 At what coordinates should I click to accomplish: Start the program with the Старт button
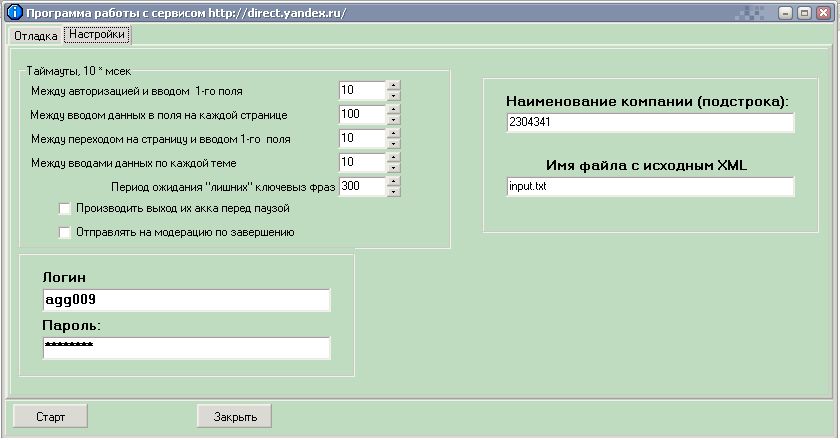point(50,416)
